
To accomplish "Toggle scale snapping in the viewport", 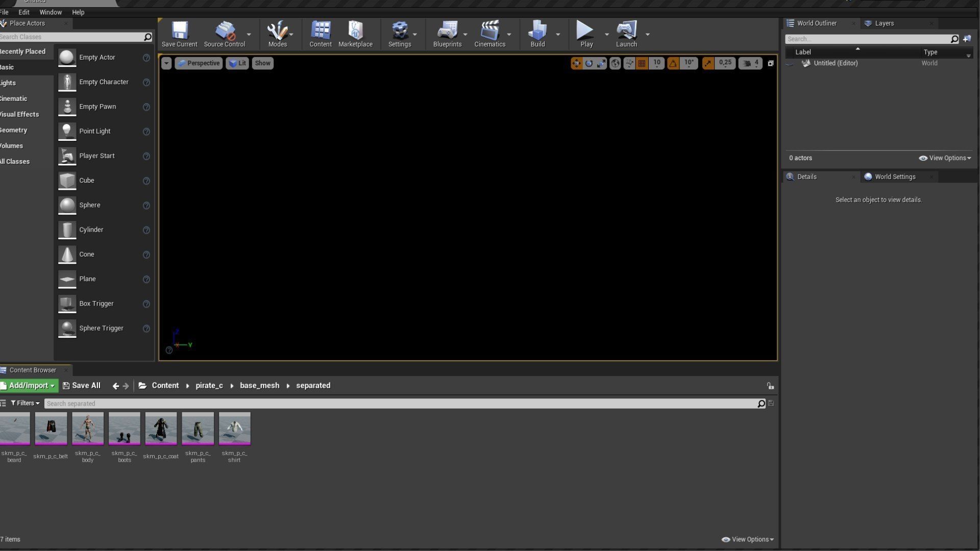I will (708, 63).
